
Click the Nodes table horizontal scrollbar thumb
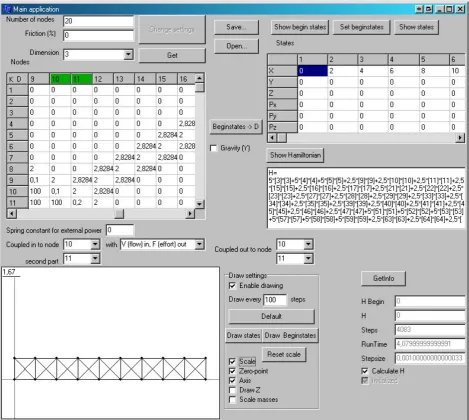coord(119,213)
